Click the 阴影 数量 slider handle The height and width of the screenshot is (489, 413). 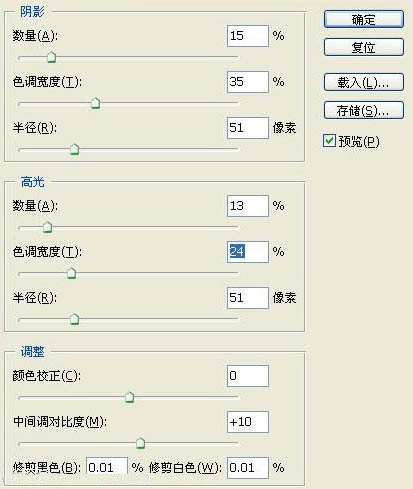(51, 57)
